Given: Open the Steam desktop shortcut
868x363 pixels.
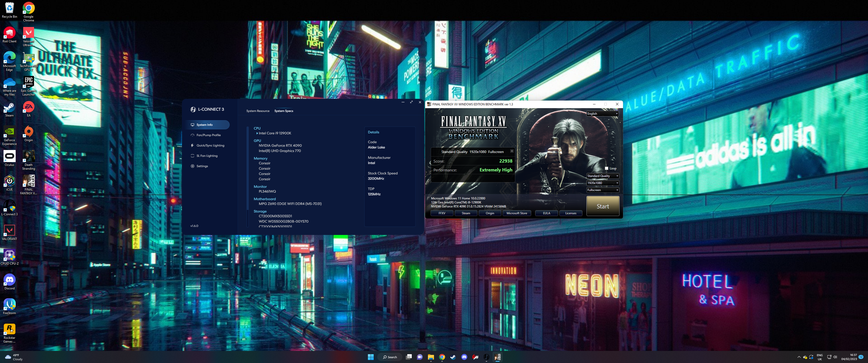Looking at the screenshot, I should [9, 109].
